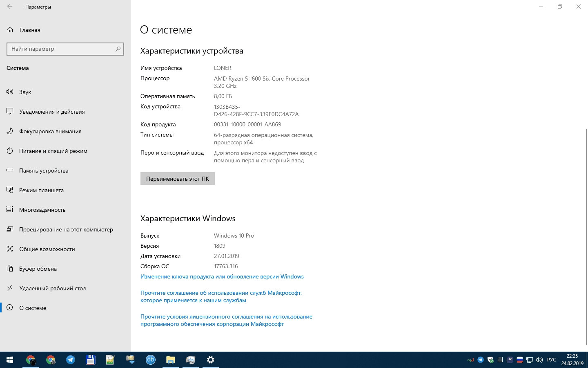Click the Переименовать этот ПК button
The width and height of the screenshot is (588, 368).
[178, 178]
